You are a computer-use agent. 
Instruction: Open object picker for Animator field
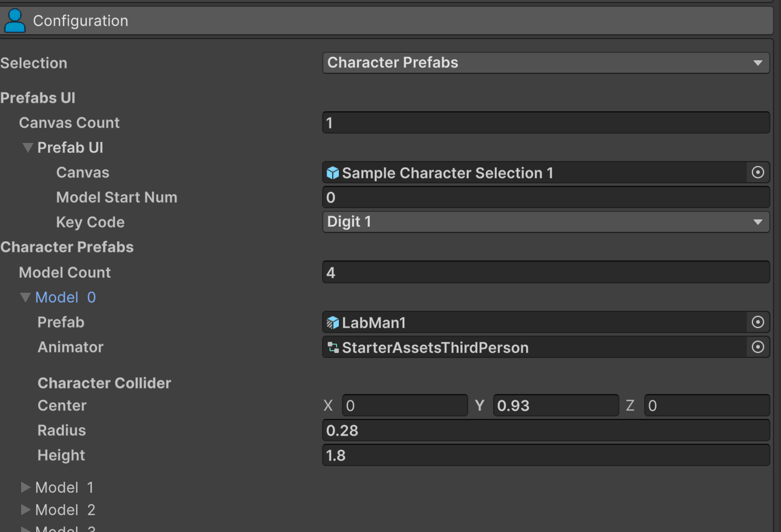pyautogui.click(x=757, y=347)
